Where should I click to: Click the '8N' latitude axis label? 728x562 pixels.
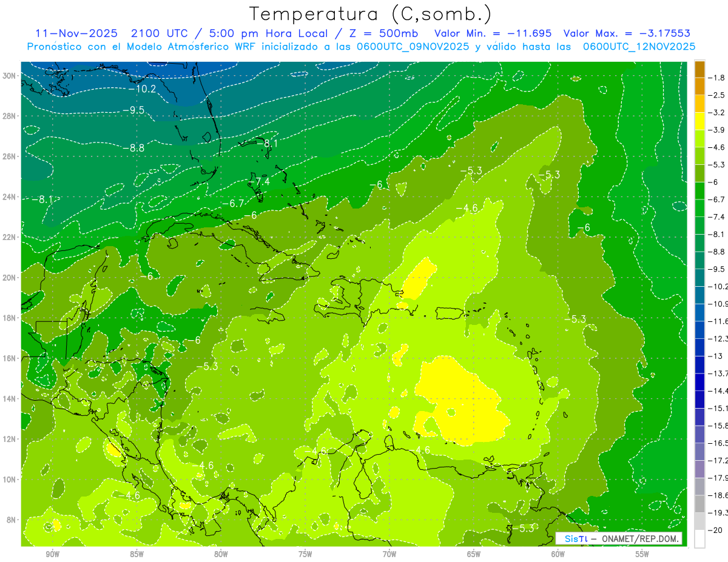12,520
